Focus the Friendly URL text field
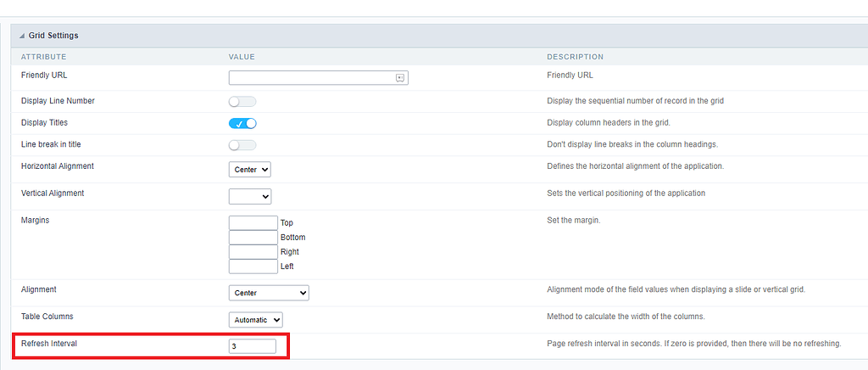The width and height of the screenshot is (868, 370). click(319, 78)
